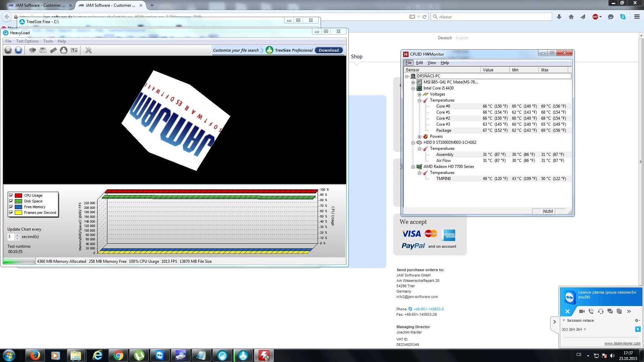Uncheck the Disk Space legend checkbox

11,201
